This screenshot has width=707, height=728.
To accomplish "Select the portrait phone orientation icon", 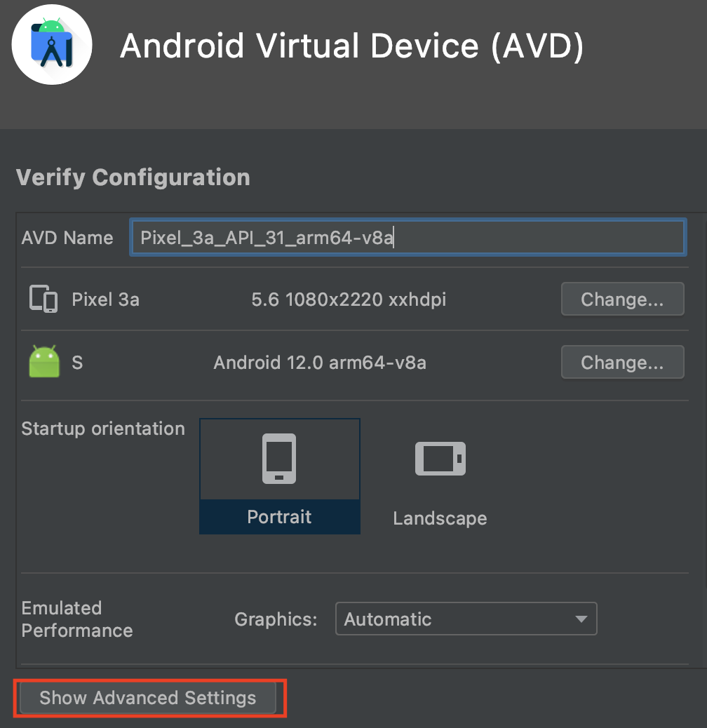I will click(x=279, y=459).
